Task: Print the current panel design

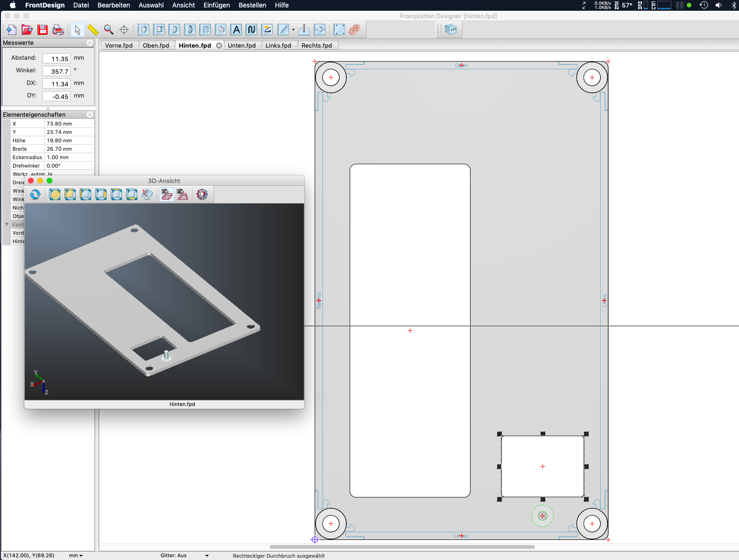Action: pos(58,30)
